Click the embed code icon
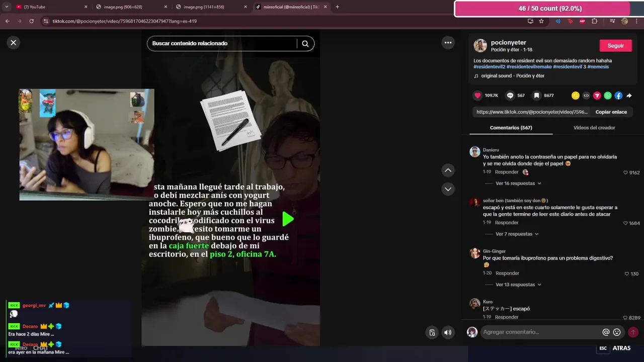Viewport: 644px width, 362px height. coord(586,96)
